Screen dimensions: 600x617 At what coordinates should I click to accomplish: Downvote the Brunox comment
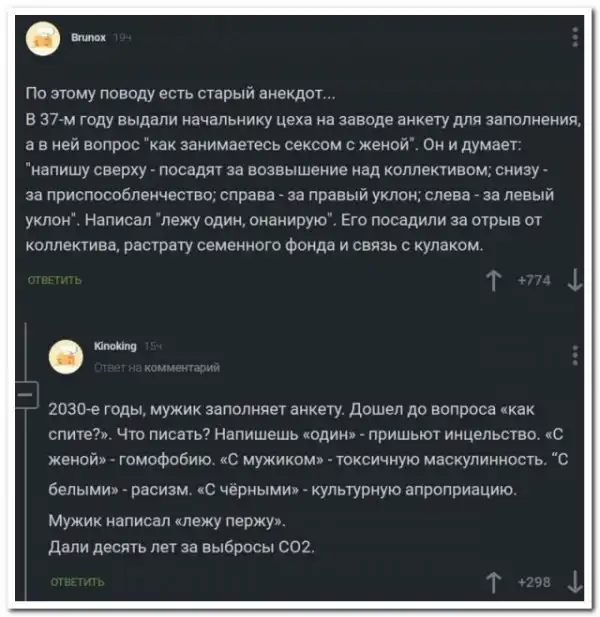574,282
